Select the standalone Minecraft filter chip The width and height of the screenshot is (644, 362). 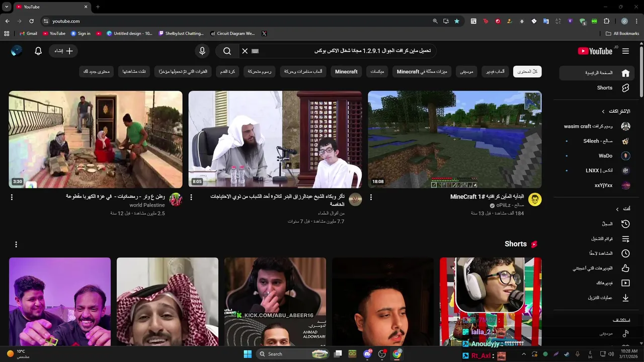click(346, 72)
